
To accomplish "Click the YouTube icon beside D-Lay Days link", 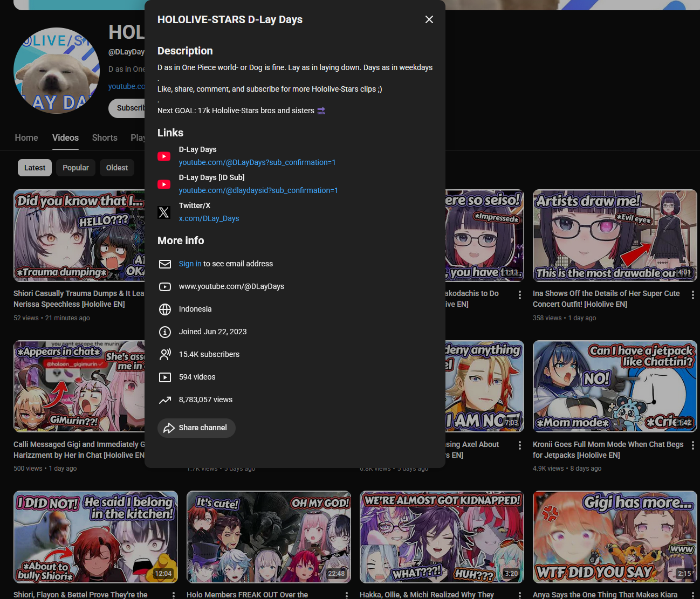I will click(x=164, y=156).
